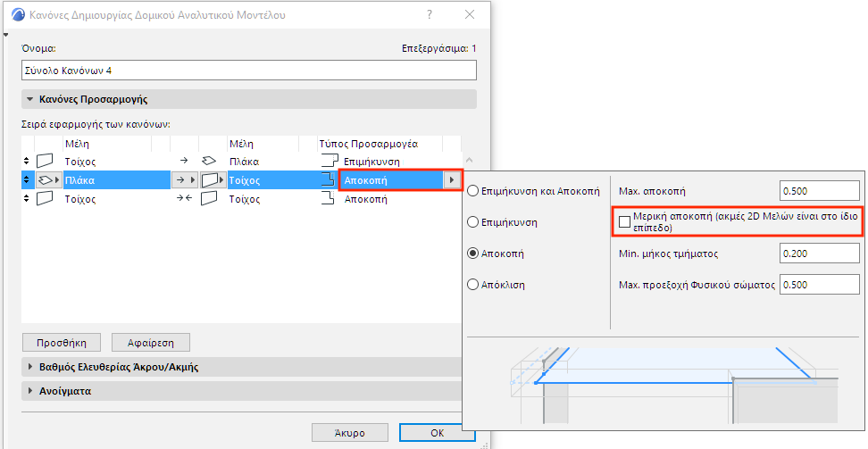The image size is (868, 449).
Task: Select Αποκοπή radio option
Action: click(472, 254)
